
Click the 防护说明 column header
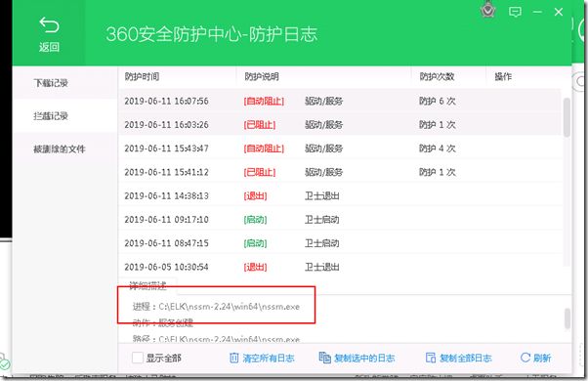tap(262, 77)
